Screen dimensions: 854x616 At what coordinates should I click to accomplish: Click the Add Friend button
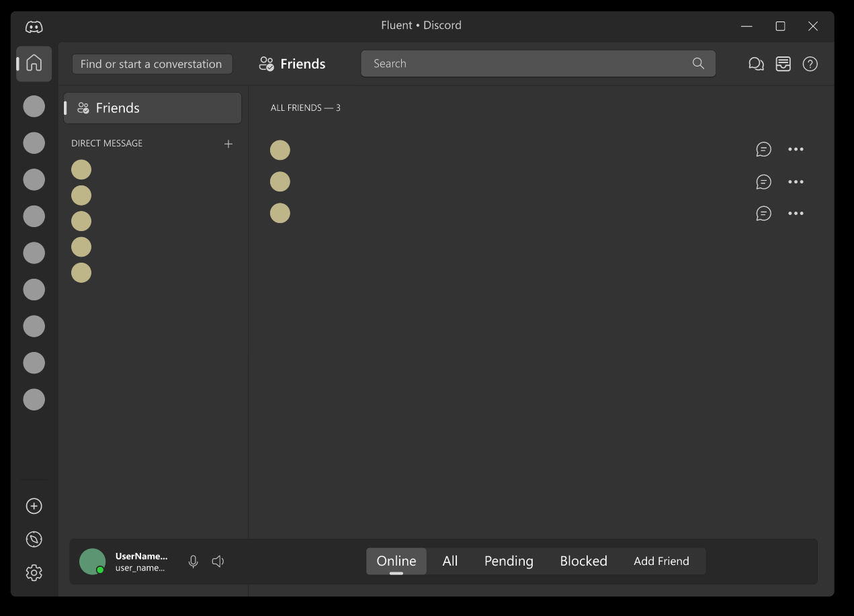[662, 561]
